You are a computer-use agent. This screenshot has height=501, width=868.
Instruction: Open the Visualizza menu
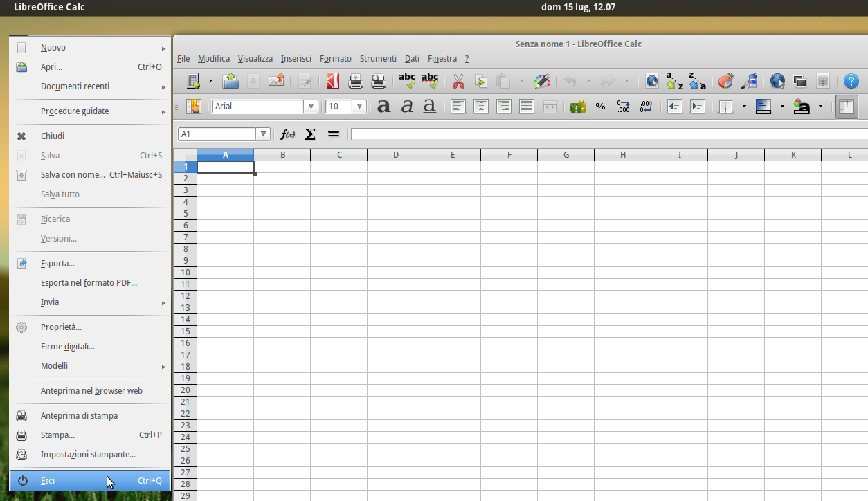point(255,59)
